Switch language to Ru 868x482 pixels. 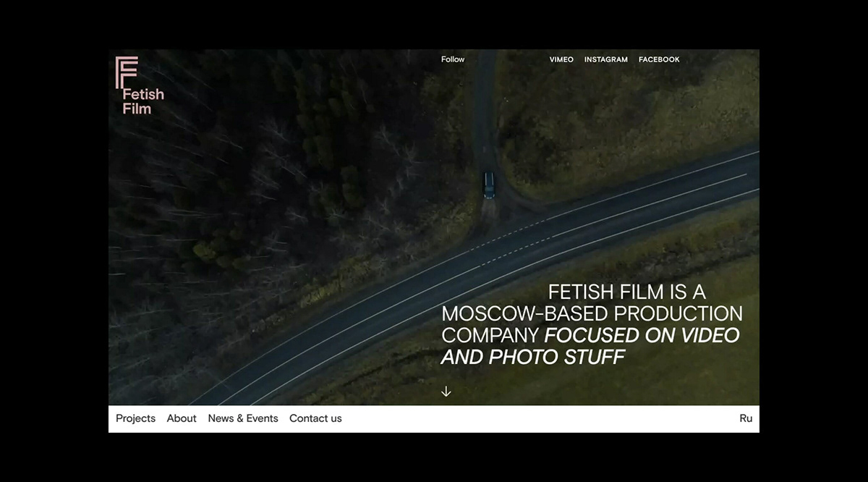pyautogui.click(x=746, y=418)
